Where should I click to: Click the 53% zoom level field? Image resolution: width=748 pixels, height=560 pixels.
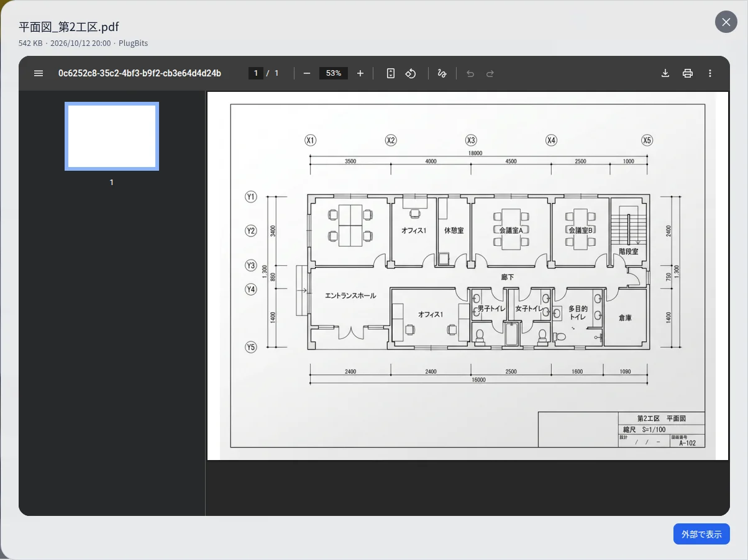(334, 73)
